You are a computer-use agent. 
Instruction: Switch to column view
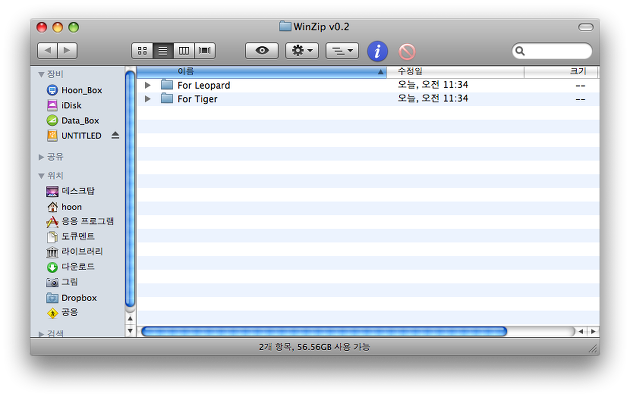[184, 51]
